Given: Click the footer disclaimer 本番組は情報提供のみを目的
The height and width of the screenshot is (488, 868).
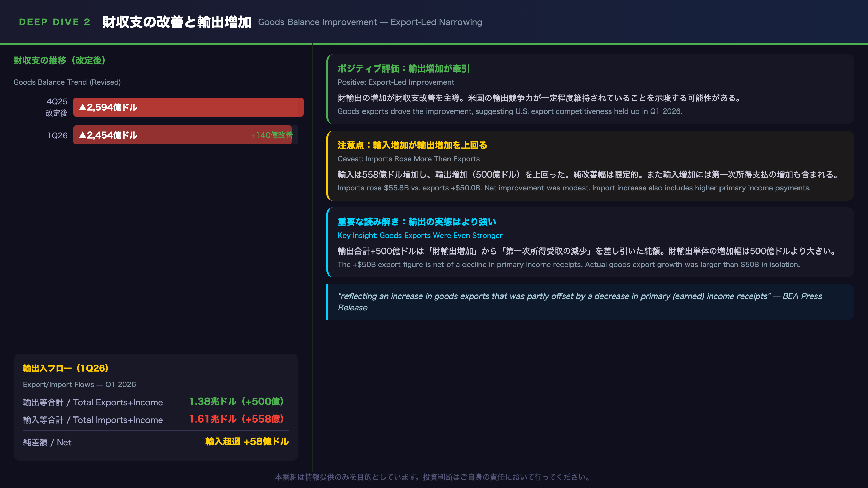Looking at the screenshot, I should (434, 477).
